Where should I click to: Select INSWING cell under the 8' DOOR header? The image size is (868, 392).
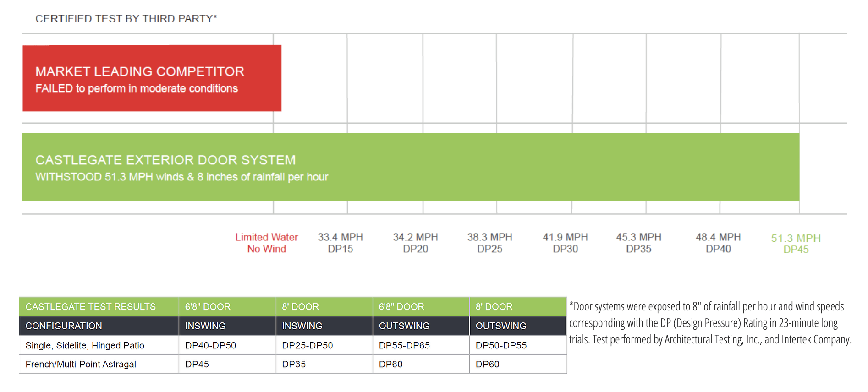[x=324, y=326]
